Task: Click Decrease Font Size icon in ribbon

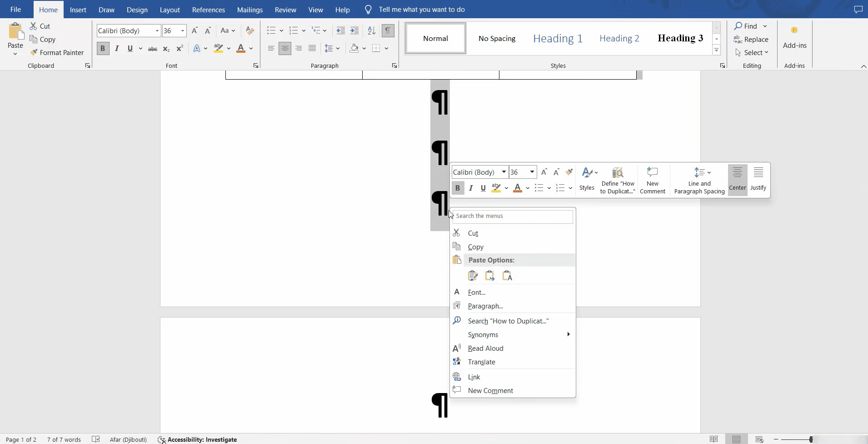Action: [208, 30]
